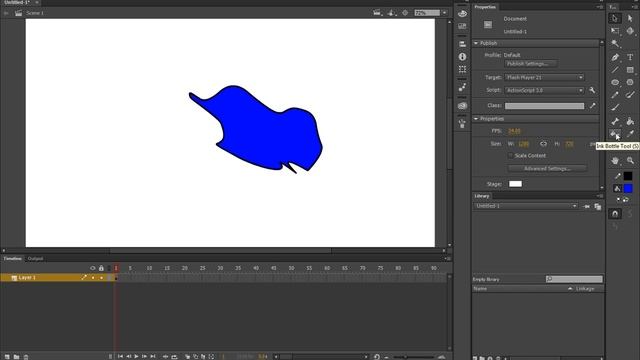The height and width of the screenshot is (360, 640).
Task: Select the Hand tool
Action: tap(615, 161)
